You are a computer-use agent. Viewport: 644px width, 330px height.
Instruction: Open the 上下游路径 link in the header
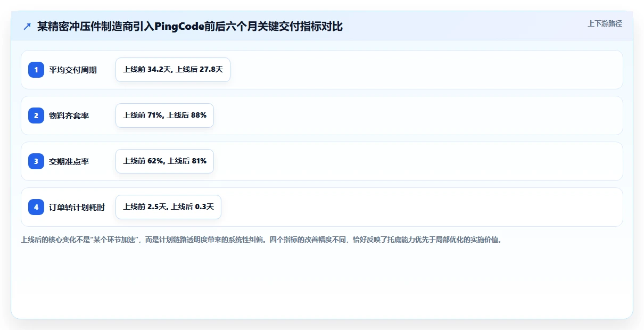pos(605,24)
